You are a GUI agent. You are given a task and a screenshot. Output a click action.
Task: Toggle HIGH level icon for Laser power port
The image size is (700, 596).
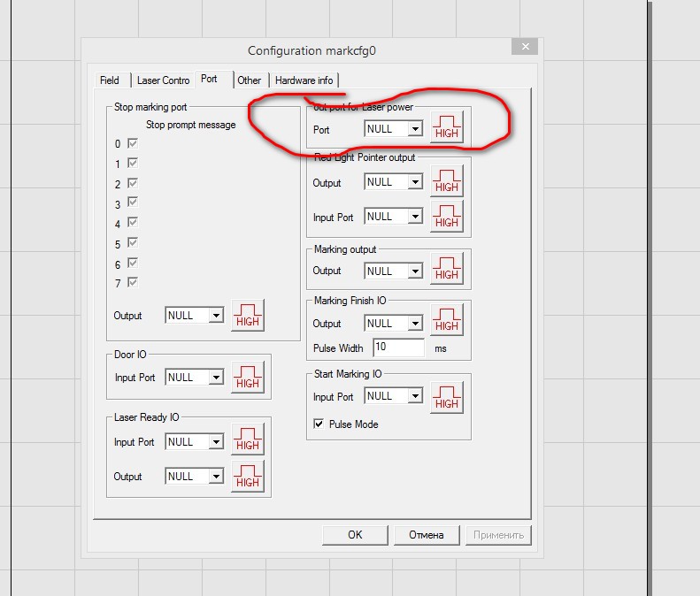(x=447, y=129)
